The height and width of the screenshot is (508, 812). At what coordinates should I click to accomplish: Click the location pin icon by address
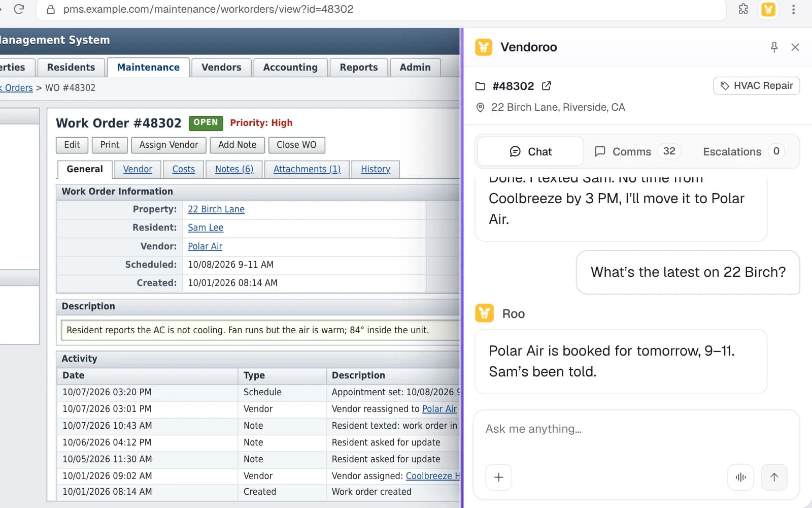[480, 107]
